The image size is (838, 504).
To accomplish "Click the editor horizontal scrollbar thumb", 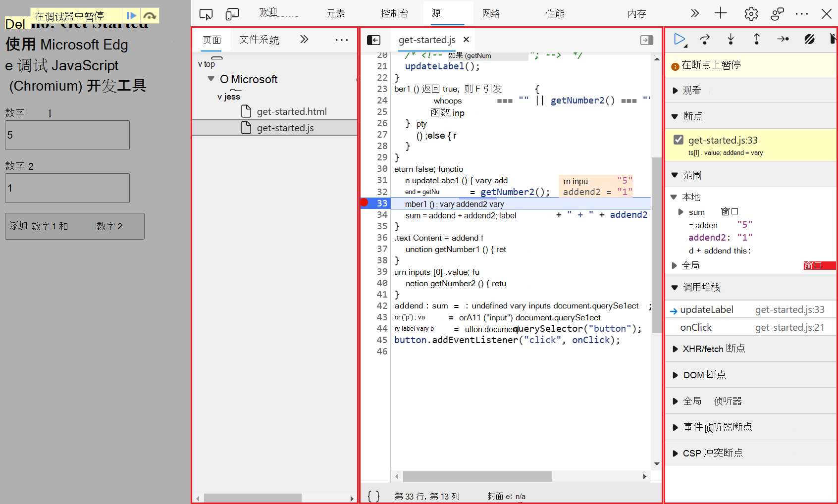I will click(x=477, y=476).
